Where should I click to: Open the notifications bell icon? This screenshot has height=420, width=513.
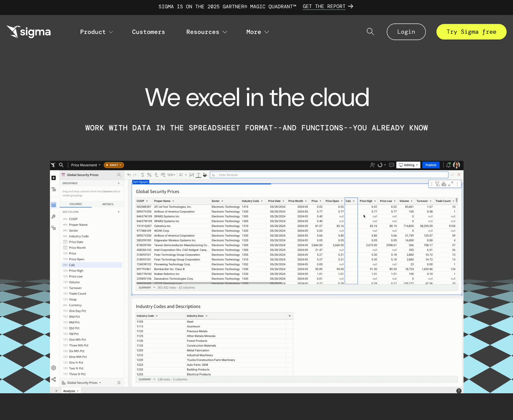pyautogui.click(x=448, y=165)
